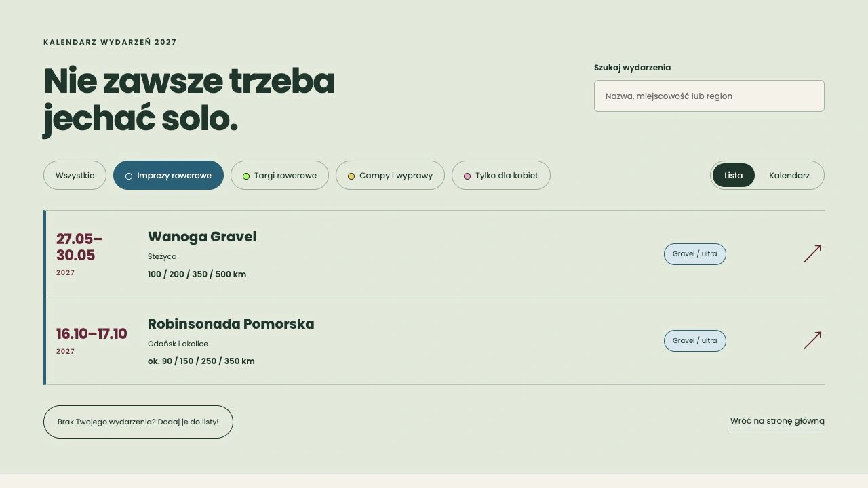Show Tylko dla kobiet events
The image size is (868, 488).
pyautogui.click(x=501, y=176)
